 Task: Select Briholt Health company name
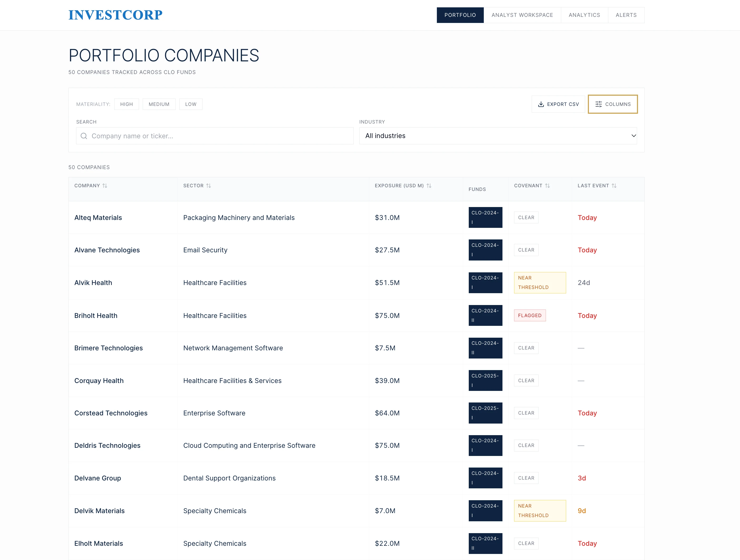pos(96,316)
